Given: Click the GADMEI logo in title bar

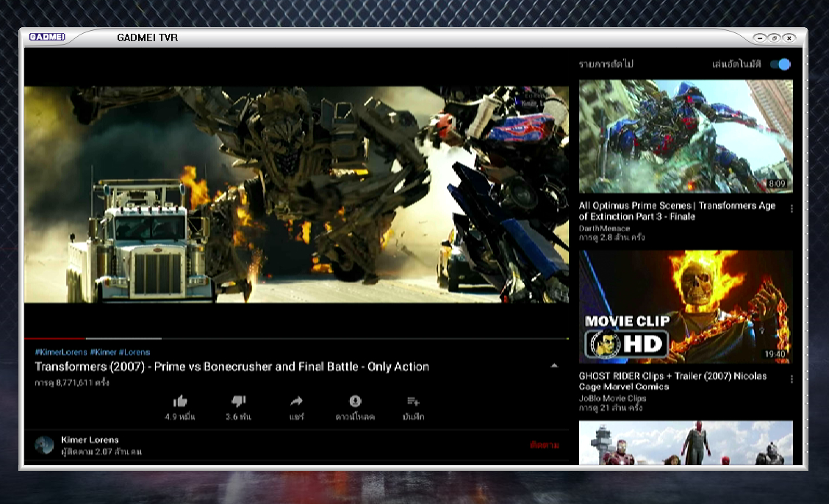Looking at the screenshot, I should tap(47, 37).
